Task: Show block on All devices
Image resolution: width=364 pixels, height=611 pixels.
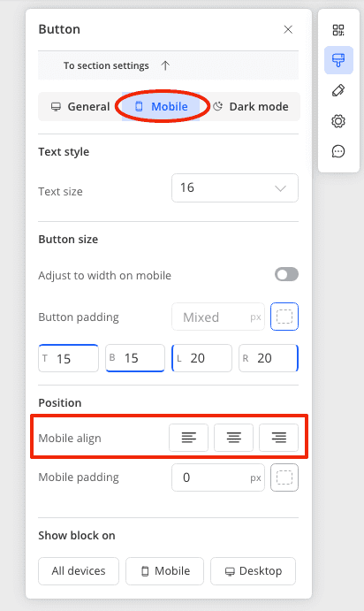Action: click(x=79, y=571)
